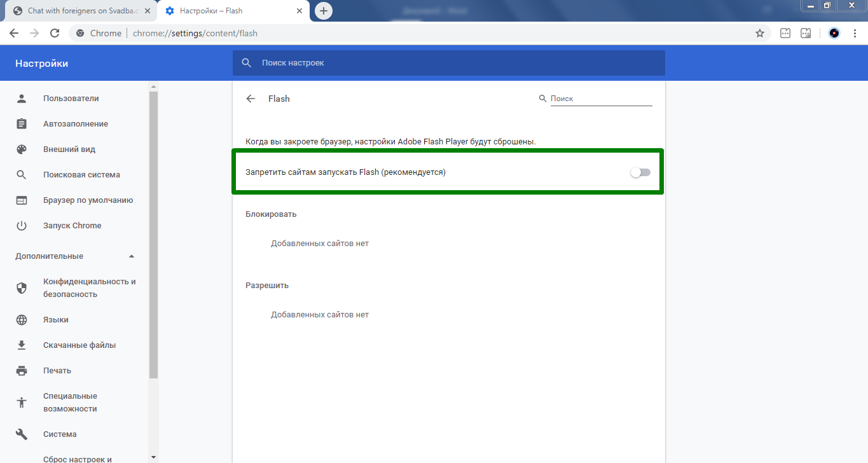Screen dimensions: 868x463
Task: Click the browser forward arrow
Action: pyautogui.click(x=34, y=33)
